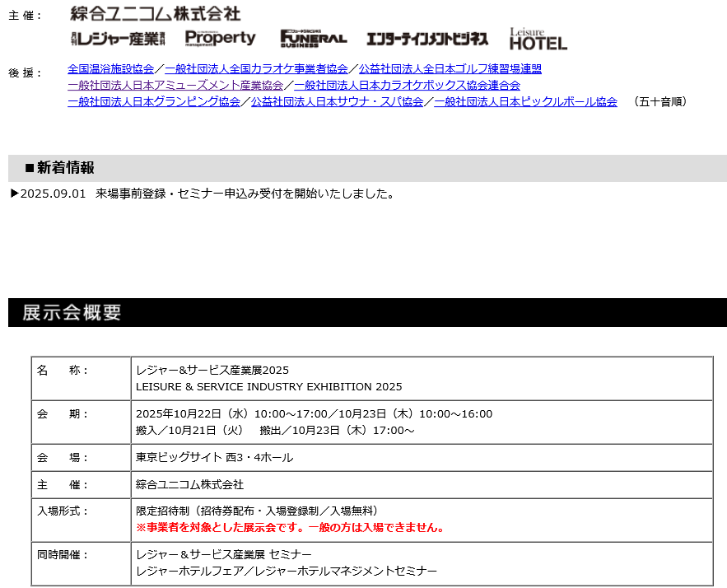Image resolution: width=727 pixels, height=588 pixels.
Task: Click the 同時開催 row label
Action: pyautogui.click(x=63, y=554)
